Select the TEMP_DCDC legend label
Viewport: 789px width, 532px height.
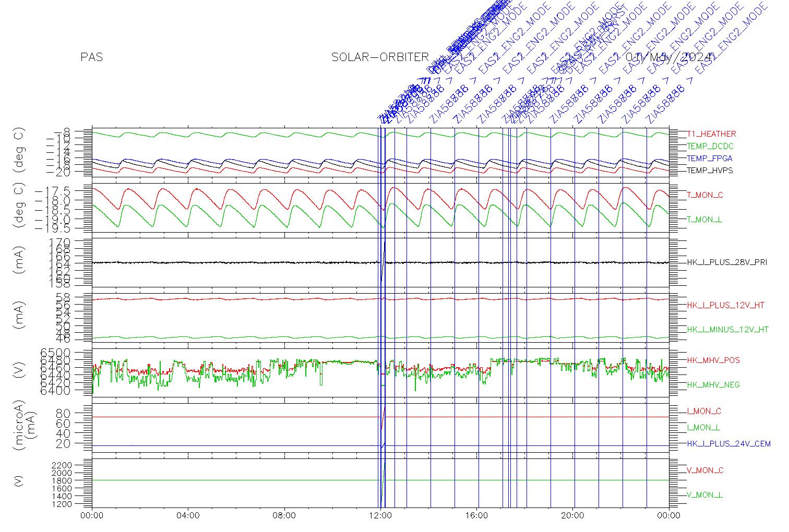point(710,147)
